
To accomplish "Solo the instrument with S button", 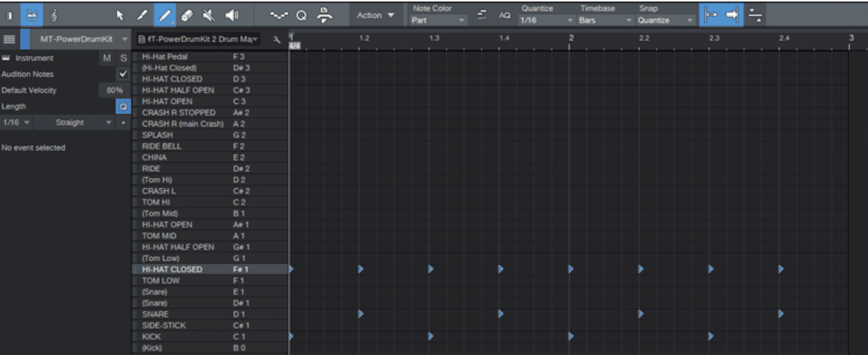I will (123, 58).
